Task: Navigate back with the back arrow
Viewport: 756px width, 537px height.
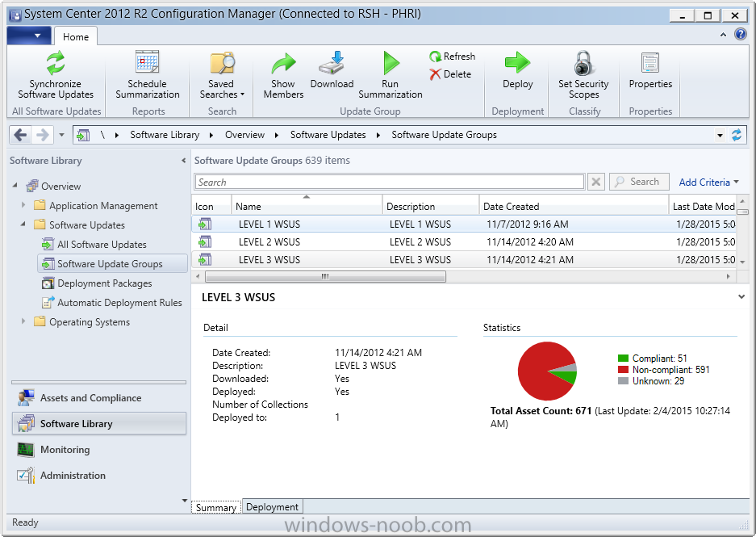Action: (20, 135)
